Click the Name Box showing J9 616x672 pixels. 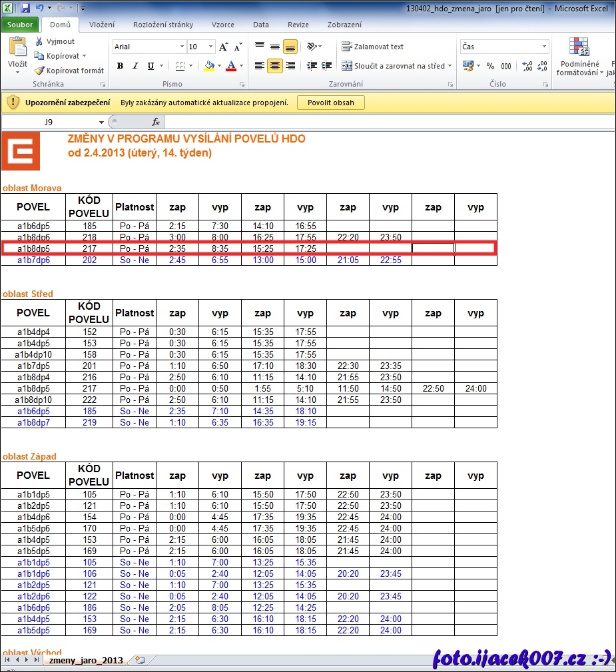(49, 122)
